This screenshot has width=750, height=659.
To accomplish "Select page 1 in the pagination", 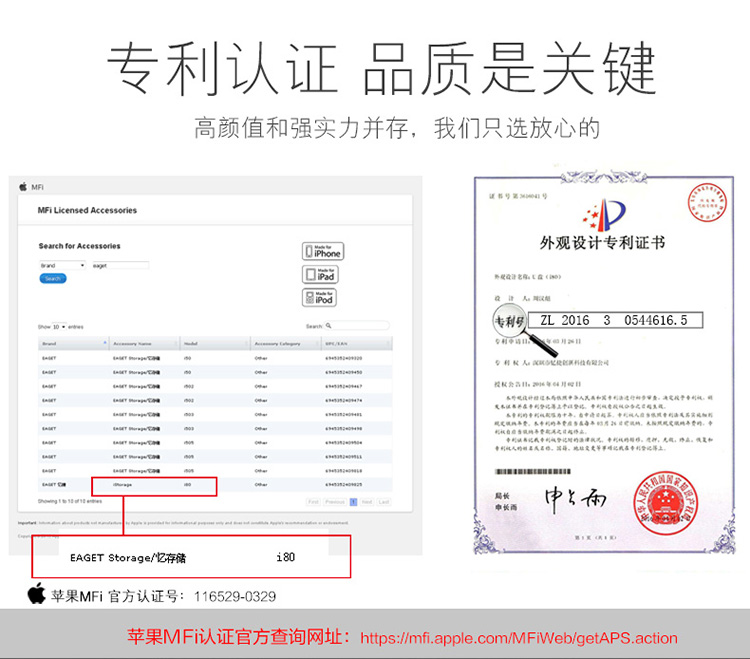I will [x=353, y=501].
